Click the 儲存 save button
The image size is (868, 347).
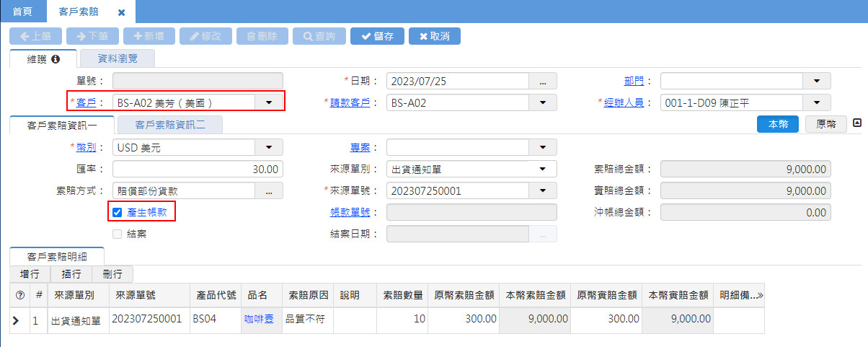(x=377, y=36)
